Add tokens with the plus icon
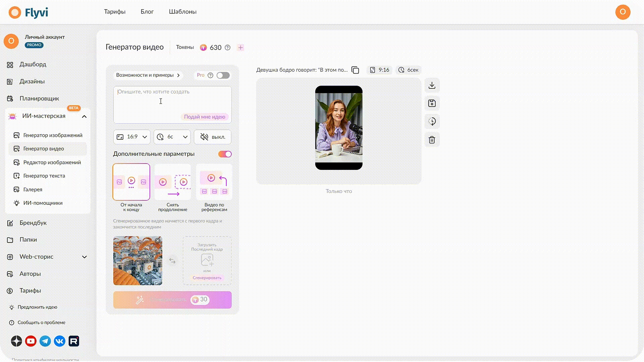 [240, 48]
